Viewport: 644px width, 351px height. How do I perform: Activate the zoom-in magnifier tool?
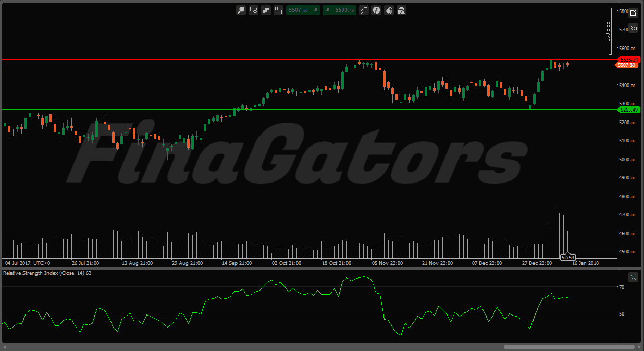[x=241, y=10]
